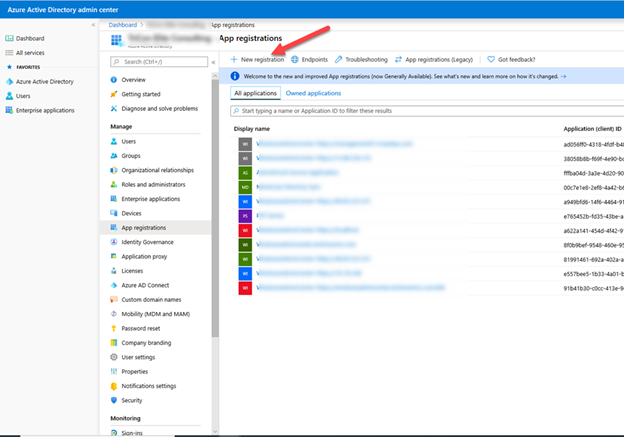
Task: Click the Identity Governance icon
Action: tap(114, 242)
